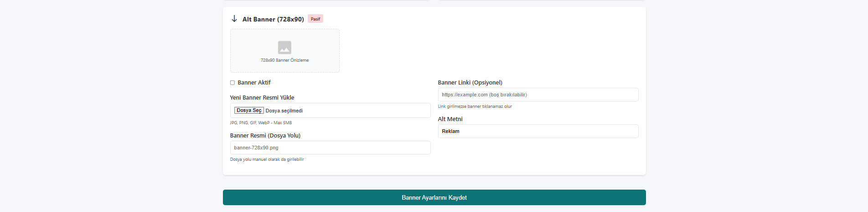This screenshot has height=212, width=868.
Task: Click the JPG, PNG, GIF, WebP hint text
Action: [x=261, y=123]
